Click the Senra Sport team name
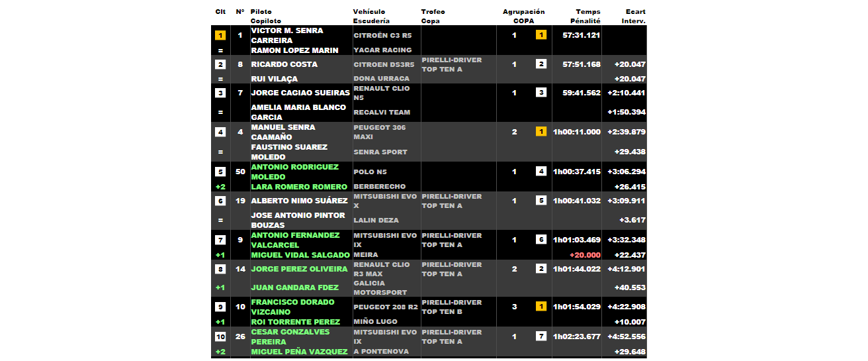 tap(380, 152)
